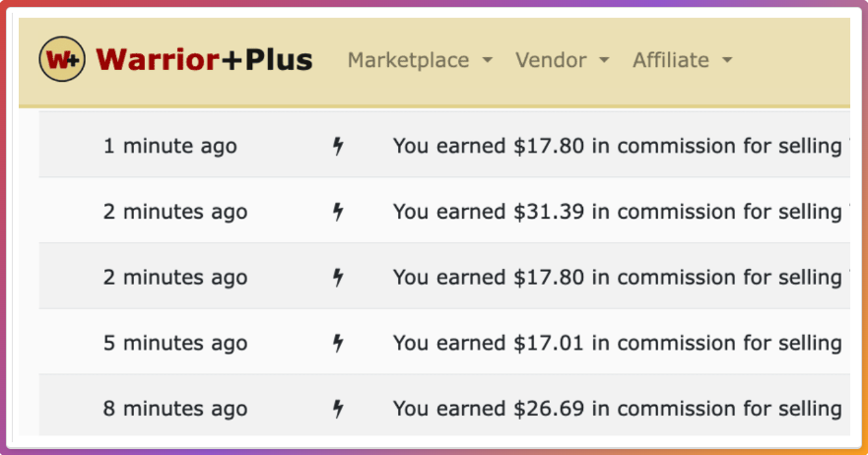The height and width of the screenshot is (455, 868).
Task: Select the "2 minutes ago" timestamp in the second $17.80 row
Action: coord(174,278)
